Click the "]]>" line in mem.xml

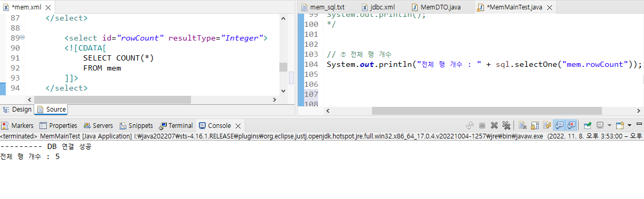(71, 78)
